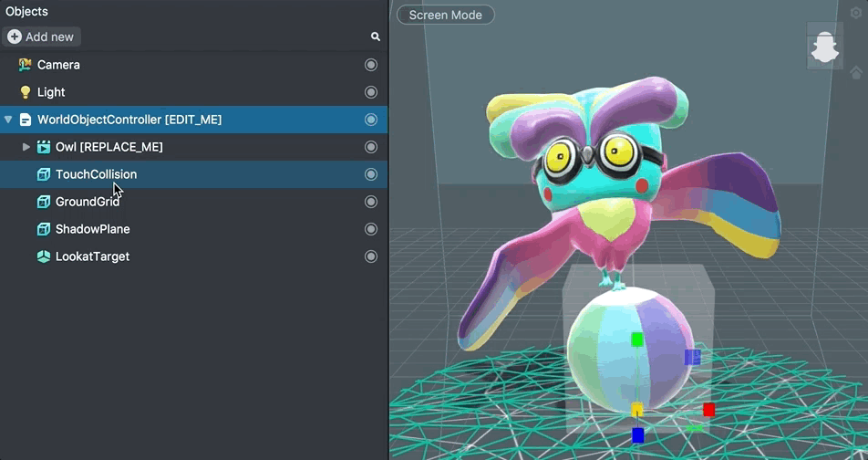The image size is (868, 460).
Task: Click the WorldObjectController script icon
Action: tap(25, 120)
